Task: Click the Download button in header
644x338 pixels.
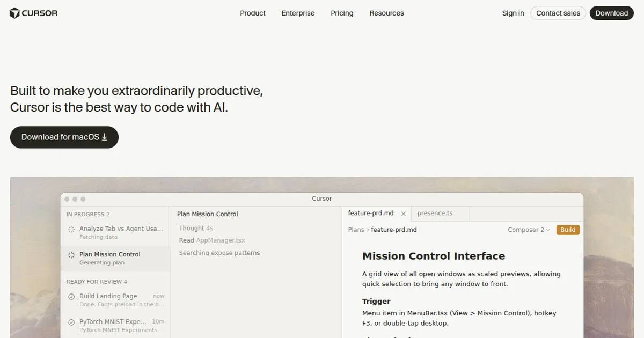Action: pos(611,13)
